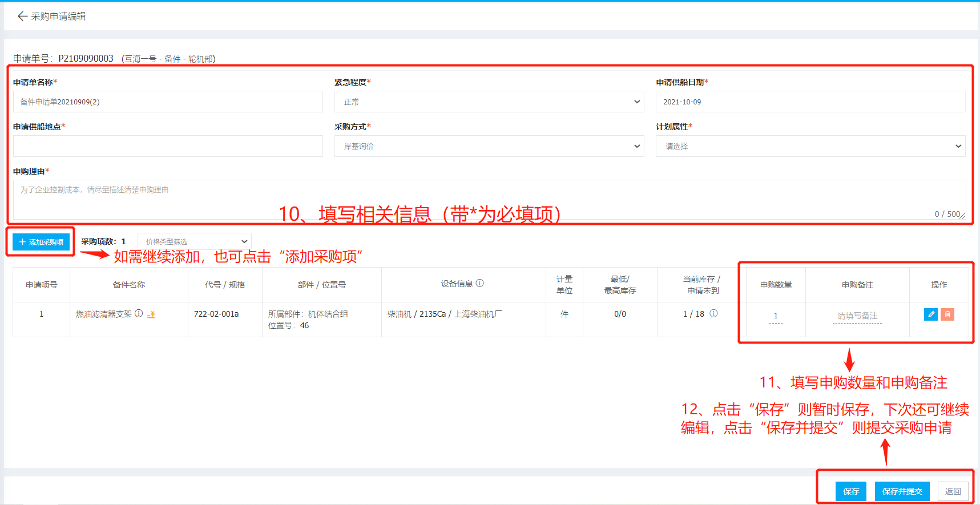Click the 申购数量 value 1 field
Screen dimensions: 980x505
pyautogui.click(x=776, y=316)
